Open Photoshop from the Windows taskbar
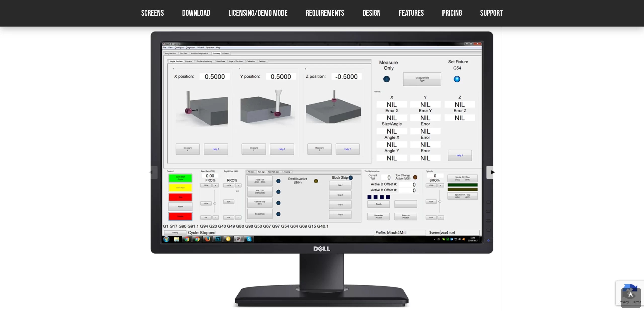Viewport: 644px width, 311px height. 218,240
